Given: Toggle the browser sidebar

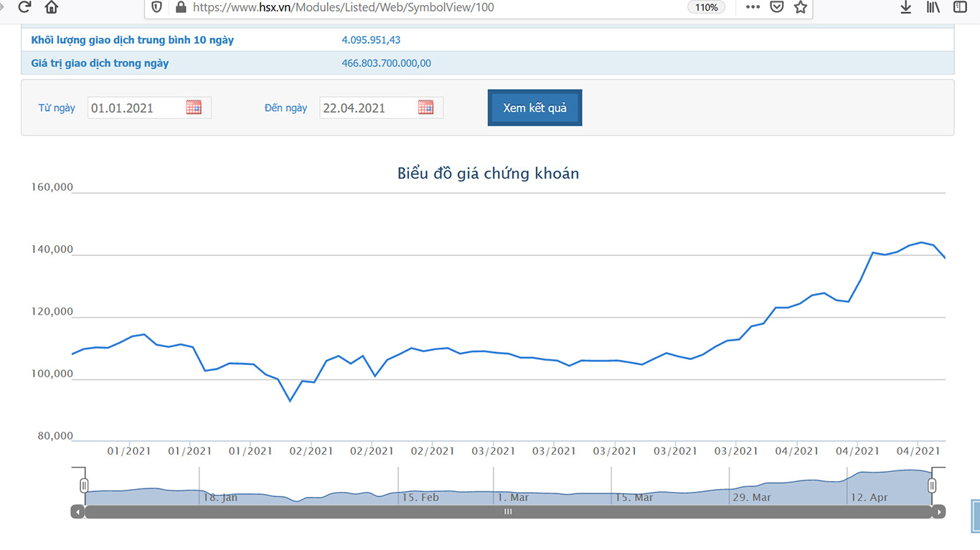Looking at the screenshot, I should tap(960, 7).
